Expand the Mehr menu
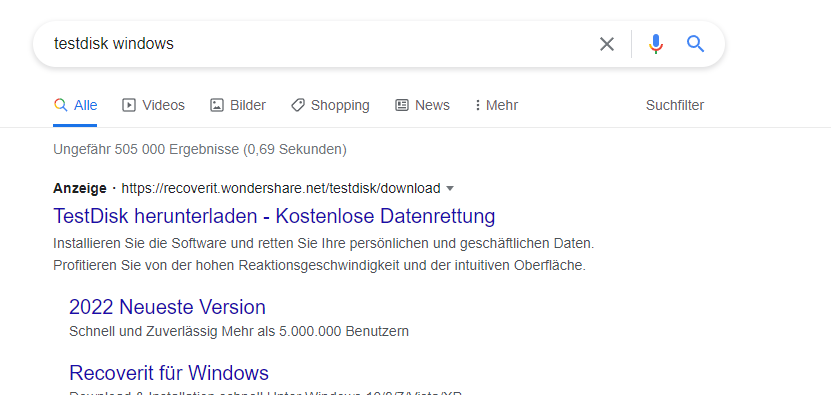Viewport: 831px width, 395px height. [496, 106]
